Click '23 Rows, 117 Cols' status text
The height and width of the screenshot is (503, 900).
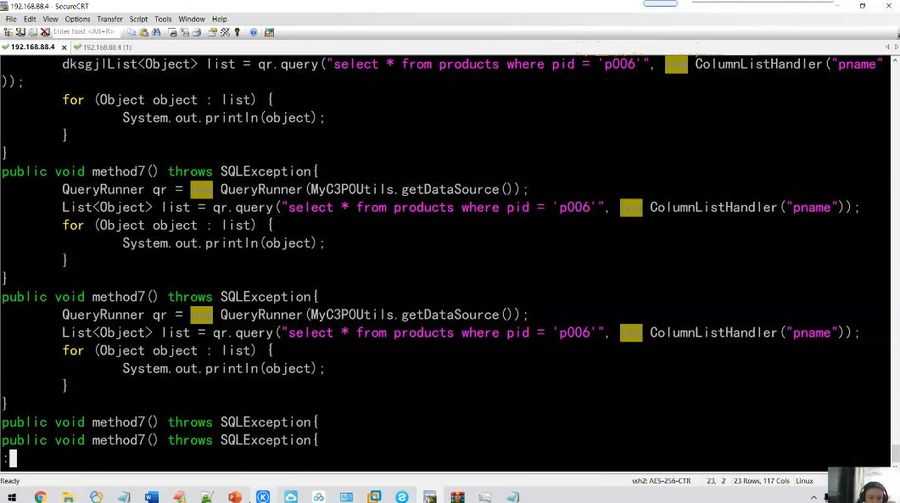click(x=762, y=481)
